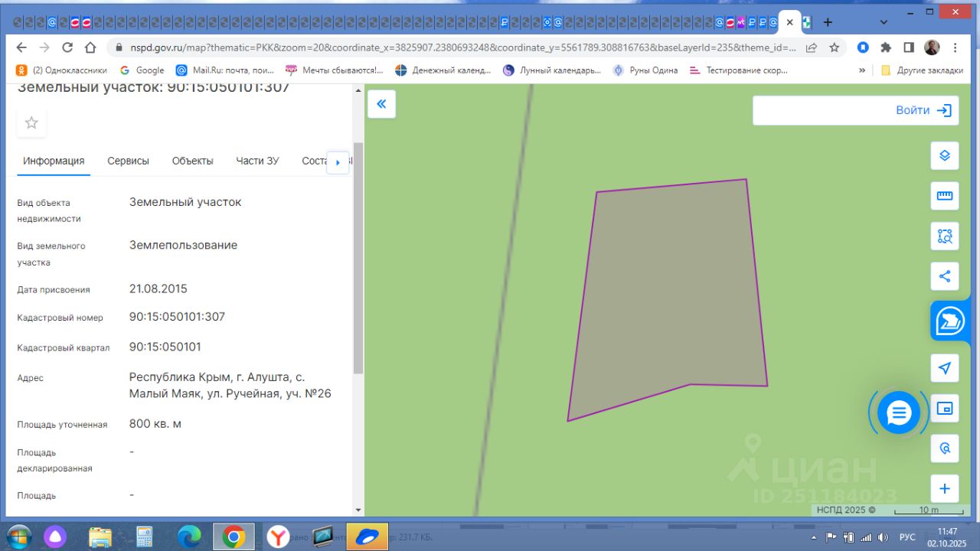Go back to the previous page
The height and width of the screenshot is (551, 980).
(21, 47)
